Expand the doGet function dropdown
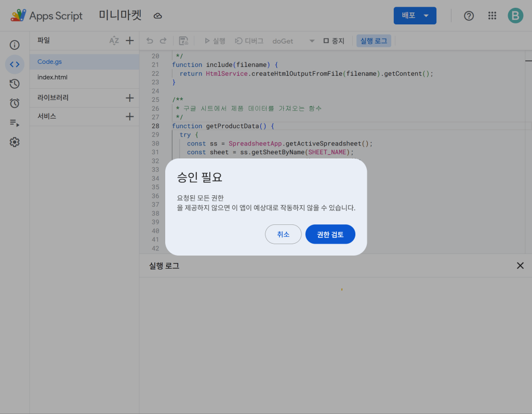 click(x=312, y=41)
